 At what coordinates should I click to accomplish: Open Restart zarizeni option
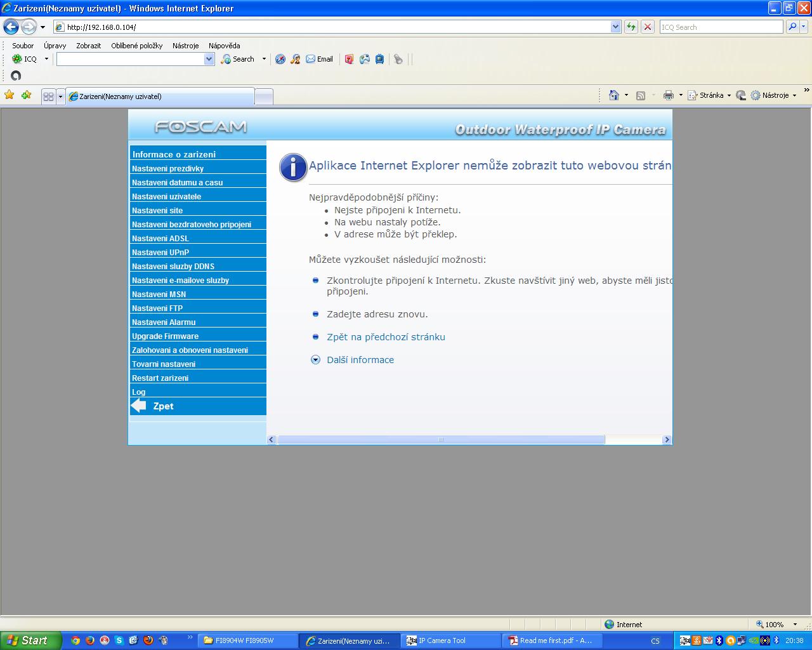198,378
